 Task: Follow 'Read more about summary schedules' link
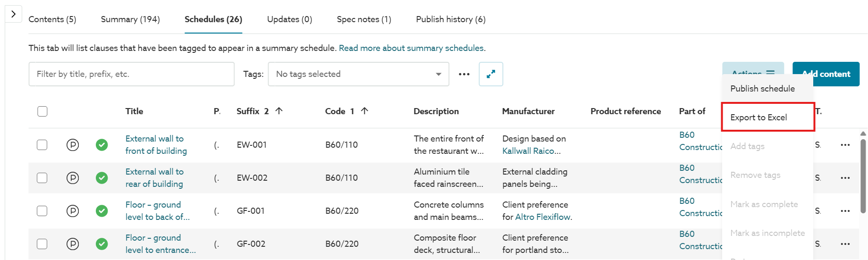click(411, 48)
